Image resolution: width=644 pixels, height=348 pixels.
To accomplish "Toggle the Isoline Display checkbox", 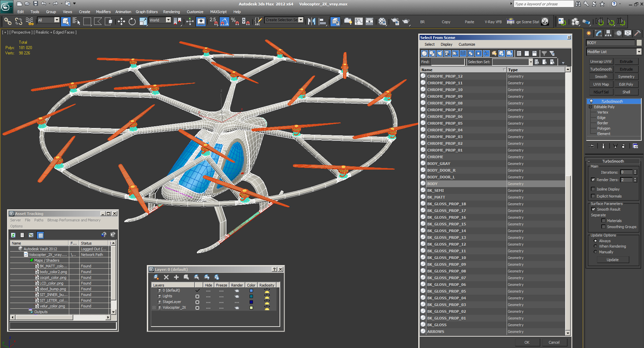I will click(593, 189).
